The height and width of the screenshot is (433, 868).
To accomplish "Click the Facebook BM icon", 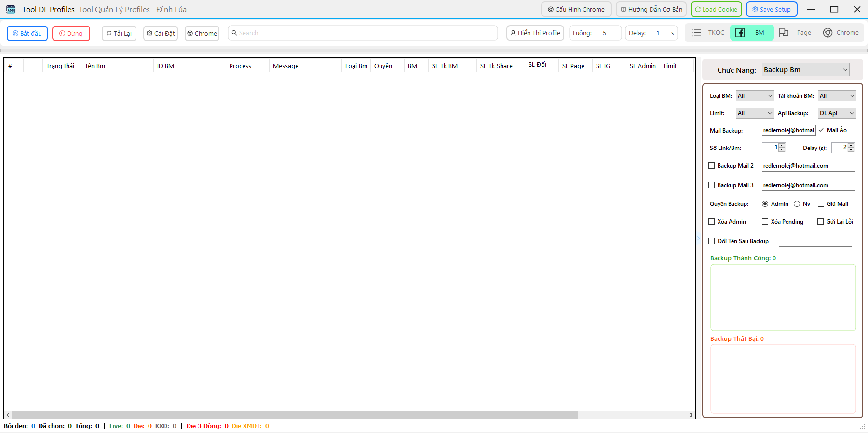I will tap(740, 33).
